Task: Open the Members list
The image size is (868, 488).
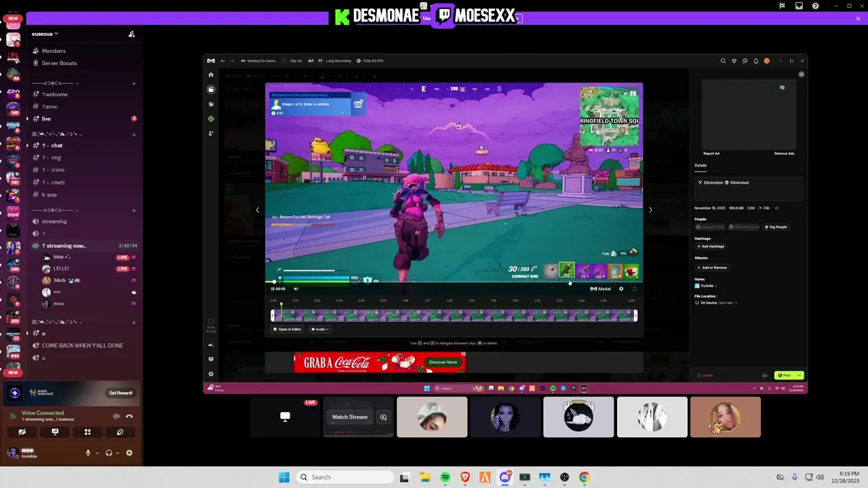Action: pos(53,51)
